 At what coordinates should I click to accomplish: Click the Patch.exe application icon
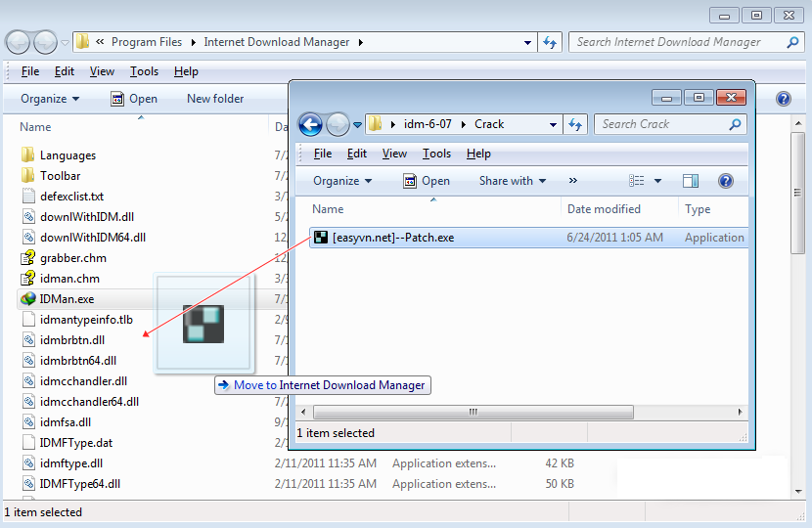[x=321, y=238]
